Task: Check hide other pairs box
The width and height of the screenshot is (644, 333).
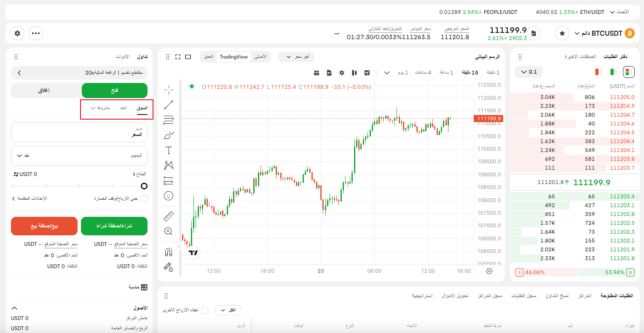Action: click(x=205, y=310)
